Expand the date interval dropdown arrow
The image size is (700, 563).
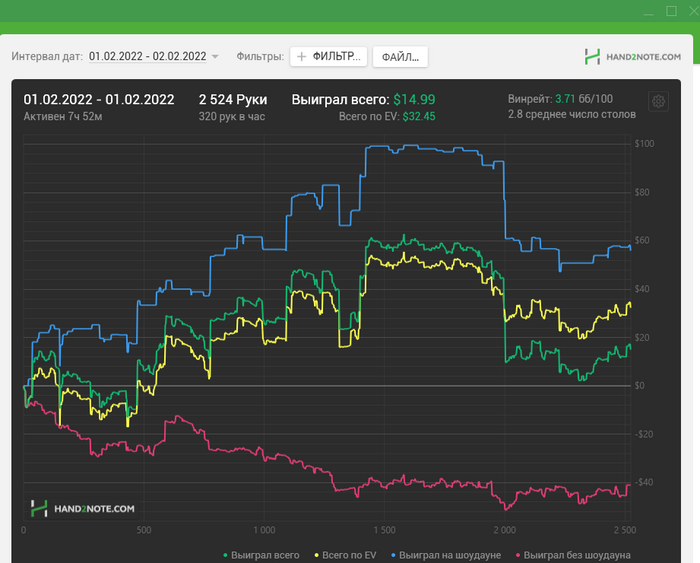coord(215,57)
